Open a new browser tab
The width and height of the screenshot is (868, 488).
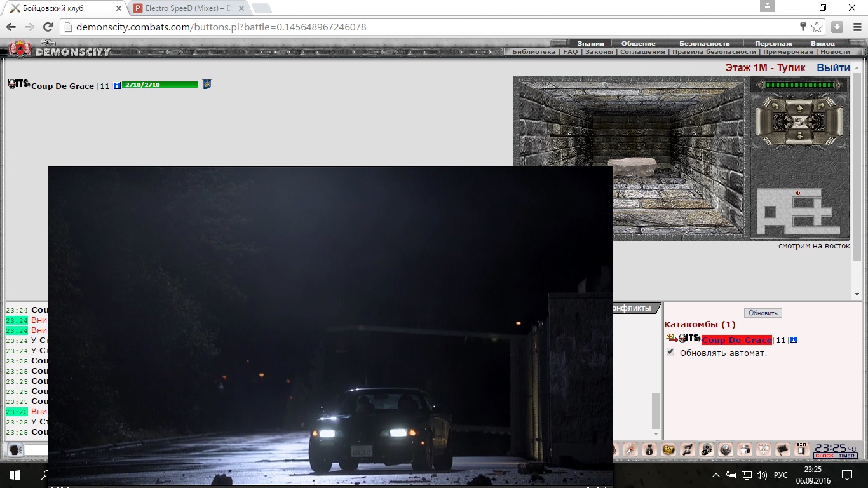[261, 9]
